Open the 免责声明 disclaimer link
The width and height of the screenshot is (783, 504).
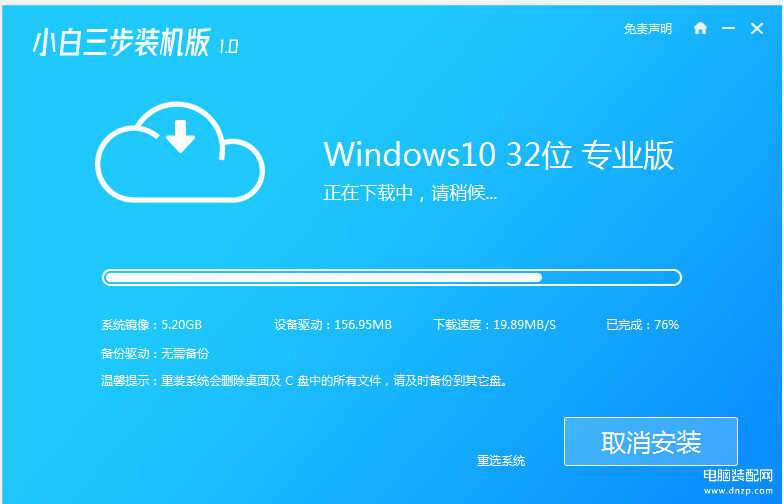point(648,29)
